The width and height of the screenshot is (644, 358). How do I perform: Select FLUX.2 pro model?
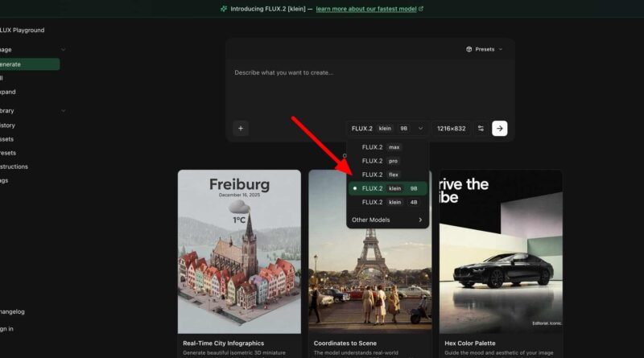(x=382, y=161)
